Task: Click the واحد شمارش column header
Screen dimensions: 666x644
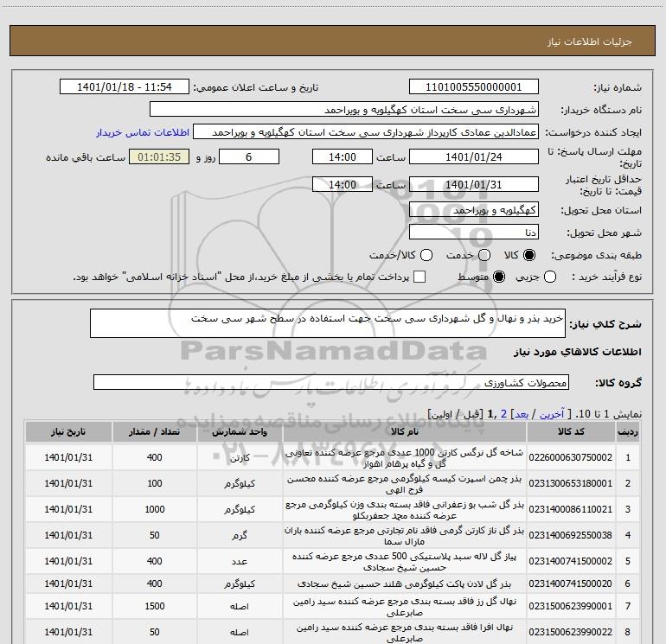Action: 240,431
